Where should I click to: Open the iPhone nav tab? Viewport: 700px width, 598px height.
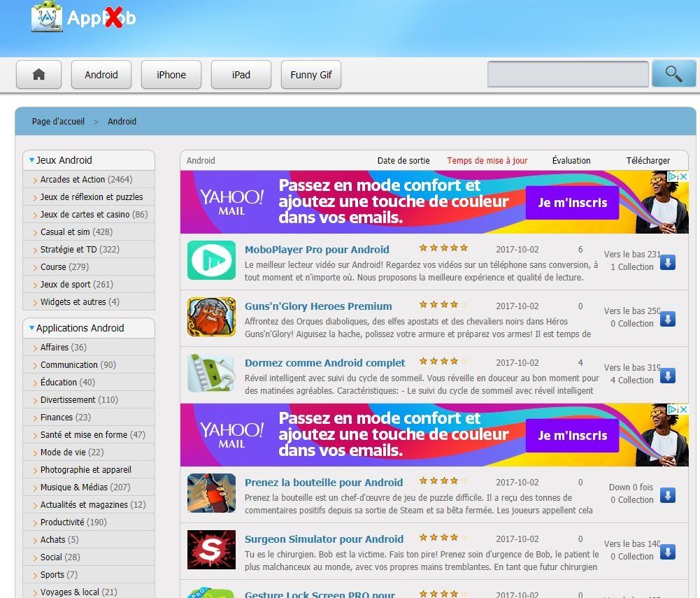[x=171, y=75]
